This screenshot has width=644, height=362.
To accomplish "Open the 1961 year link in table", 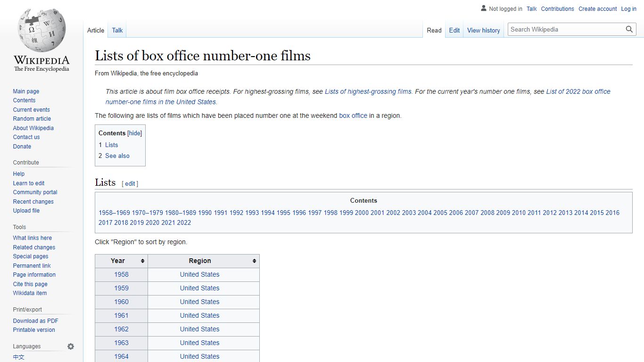I will click(x=121, y=316).
